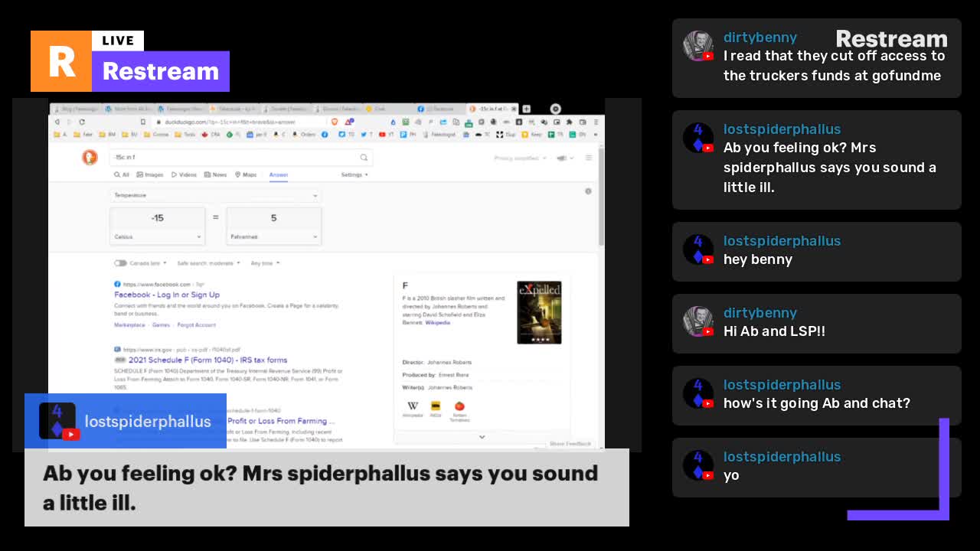Viewport: 980px width, 551px height.
Task: Open Facebook - Log In or Sign Up result
Action: point(167,295)
